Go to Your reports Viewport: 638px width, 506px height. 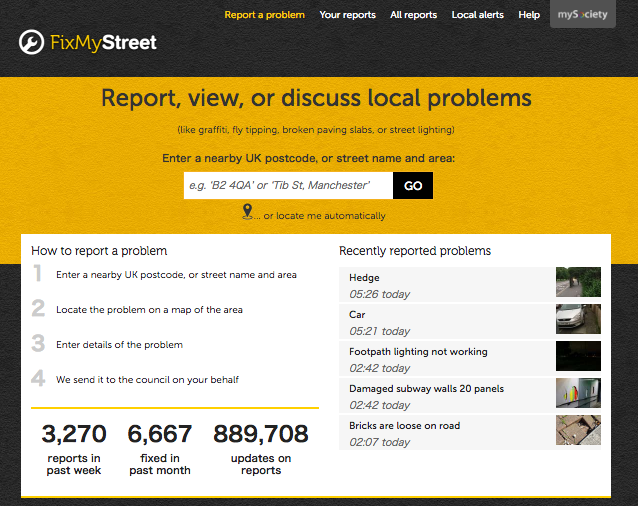pyautogui.click(x=347, y=15)
